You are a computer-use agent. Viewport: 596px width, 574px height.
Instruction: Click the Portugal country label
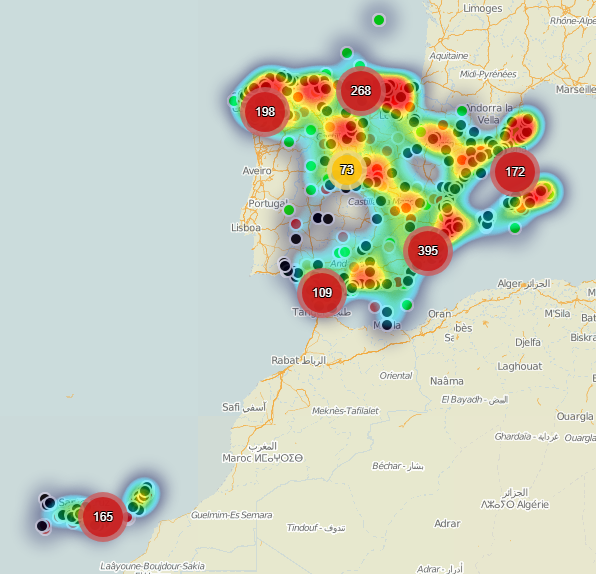point(268,203)
